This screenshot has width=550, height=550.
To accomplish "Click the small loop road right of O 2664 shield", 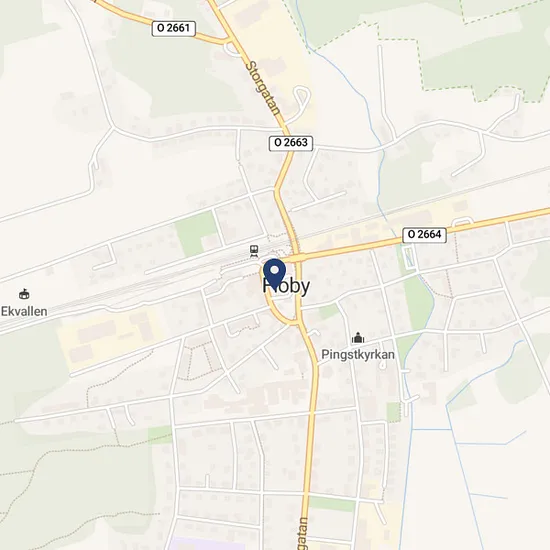I will pos(462,222).
